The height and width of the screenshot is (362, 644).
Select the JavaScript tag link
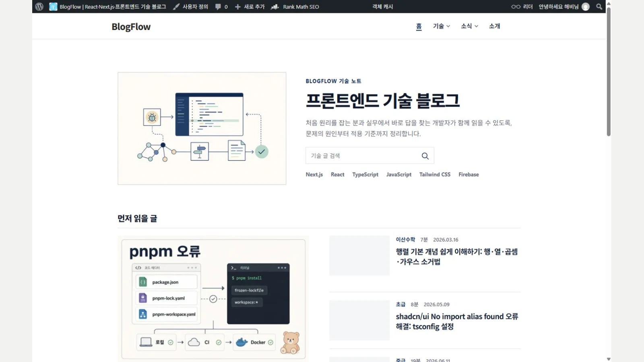point(398,175)
